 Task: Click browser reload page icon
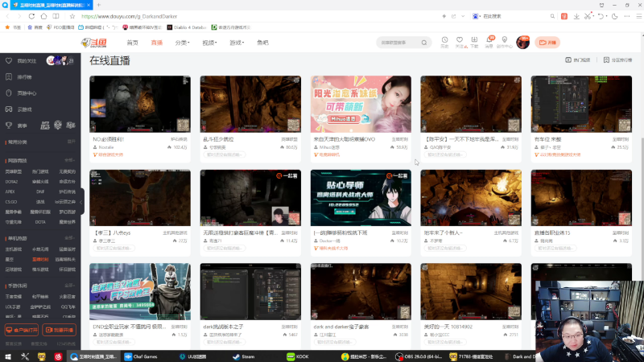31,16
